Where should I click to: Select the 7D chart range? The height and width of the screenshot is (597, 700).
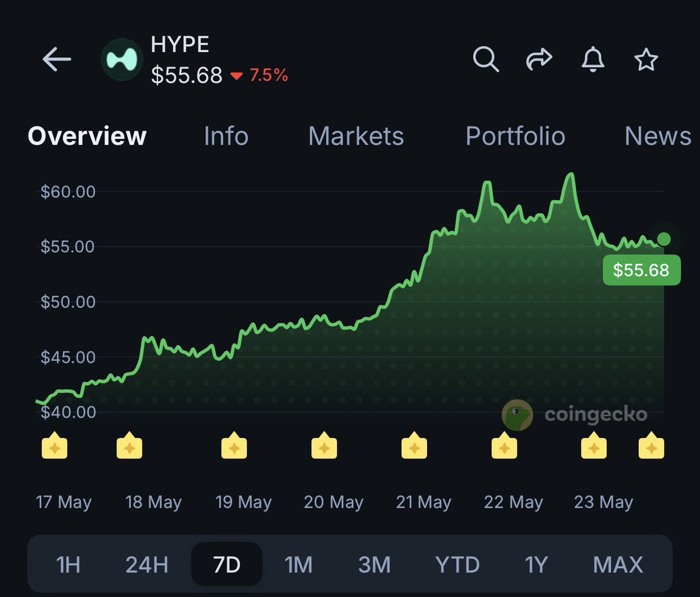click(x=227, y=565)
